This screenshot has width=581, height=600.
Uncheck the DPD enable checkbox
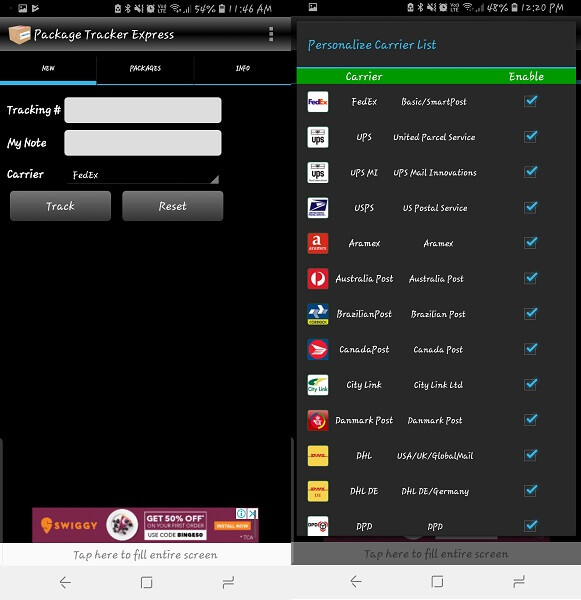530,525
